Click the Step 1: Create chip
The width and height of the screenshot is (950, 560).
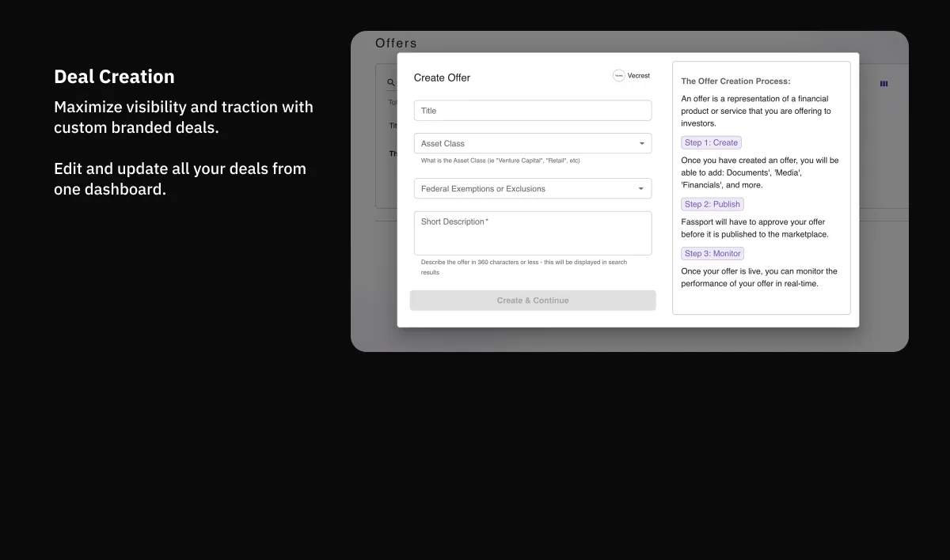pos(711,142)
